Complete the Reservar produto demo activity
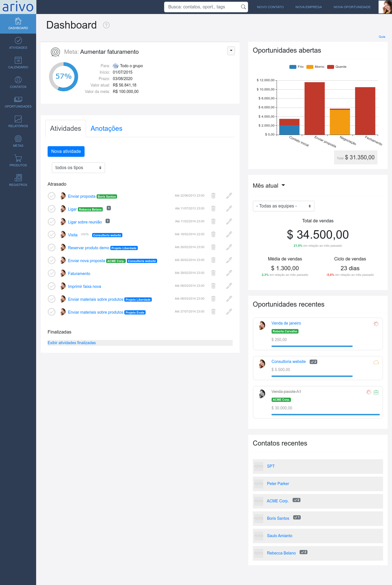 point(52,248)
